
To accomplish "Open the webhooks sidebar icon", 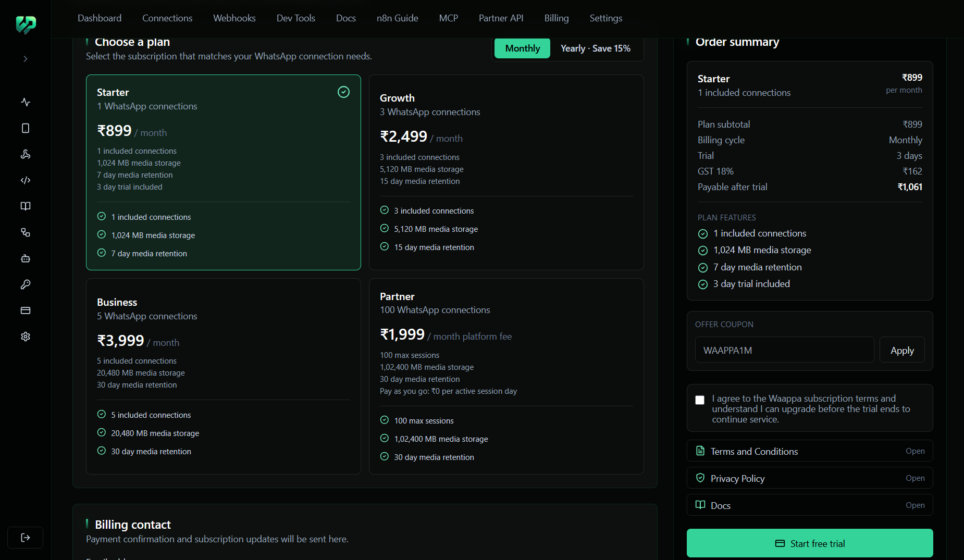I will click(x=26, y=154).
